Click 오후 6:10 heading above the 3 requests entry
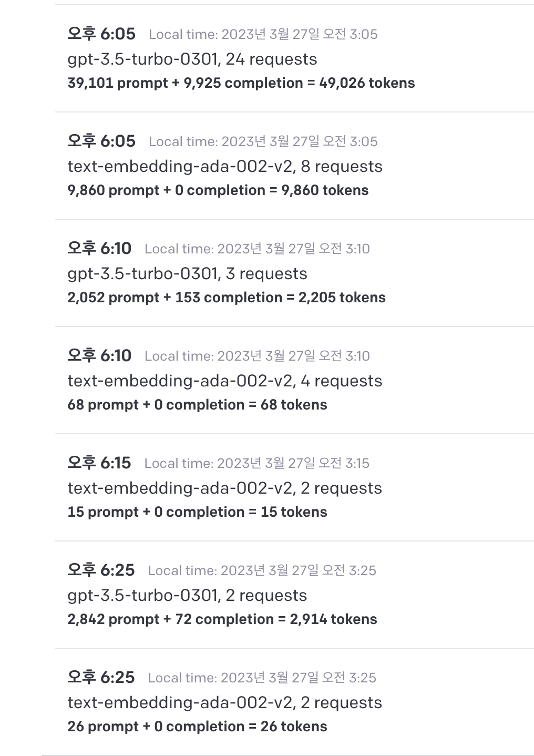534x756 pixels. point(99,248)
